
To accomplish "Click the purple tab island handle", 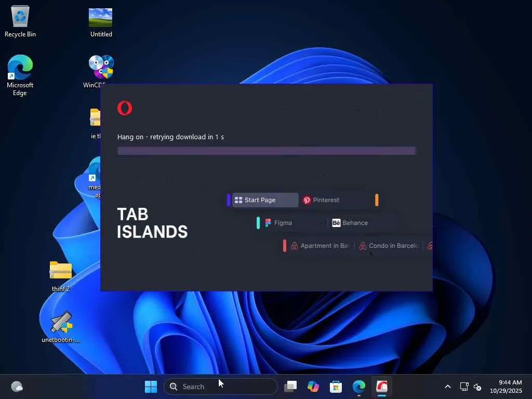I will (x=229, y=200).
